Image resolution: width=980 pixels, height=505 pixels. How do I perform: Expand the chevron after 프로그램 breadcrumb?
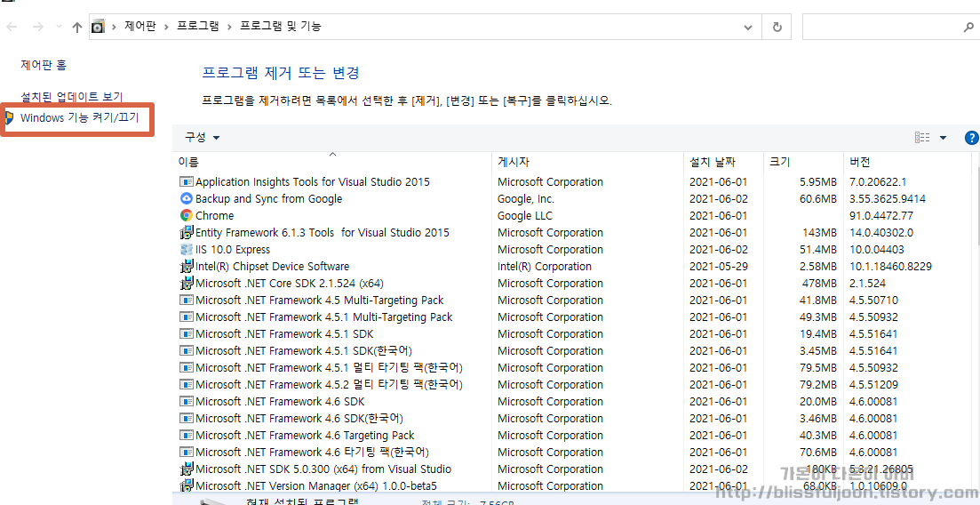click(230, 27)
